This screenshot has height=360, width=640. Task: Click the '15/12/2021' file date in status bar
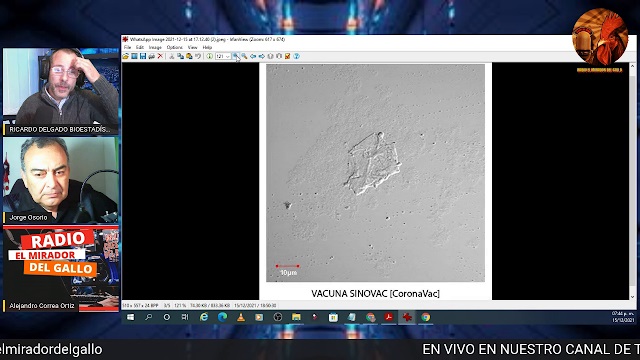click(x=245, y=306)
